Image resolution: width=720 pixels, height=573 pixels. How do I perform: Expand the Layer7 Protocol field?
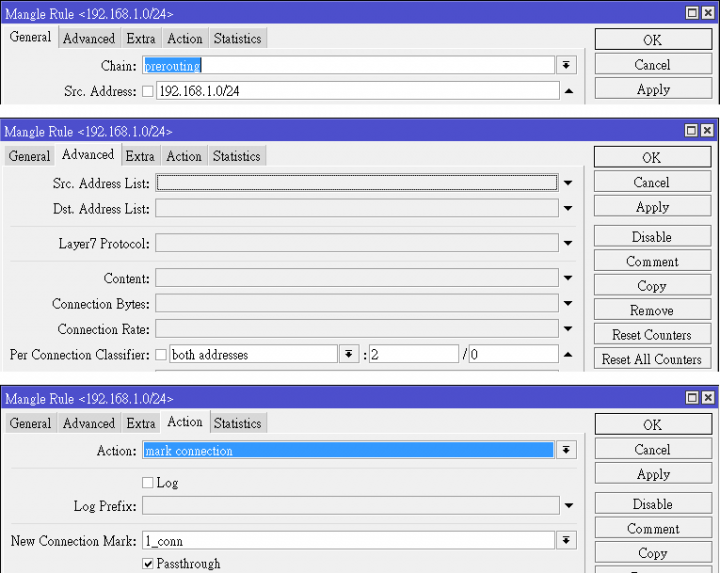(568, 243)
